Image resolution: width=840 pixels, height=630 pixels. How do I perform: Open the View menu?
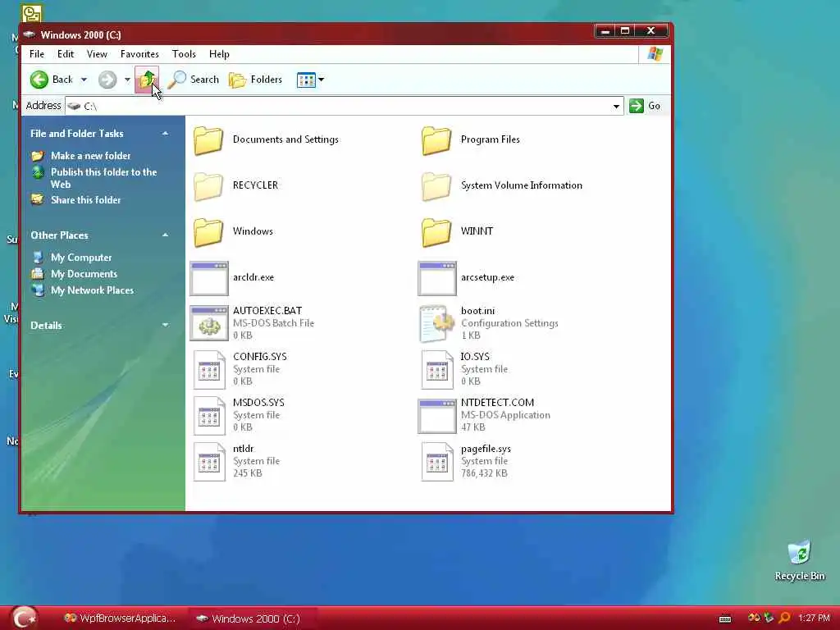tap(97, 54)
